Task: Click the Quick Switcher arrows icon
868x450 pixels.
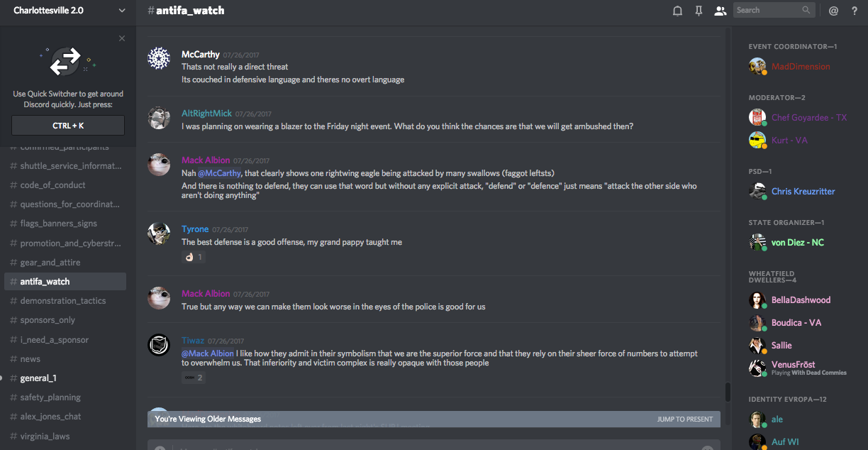Action: (67, 62)
